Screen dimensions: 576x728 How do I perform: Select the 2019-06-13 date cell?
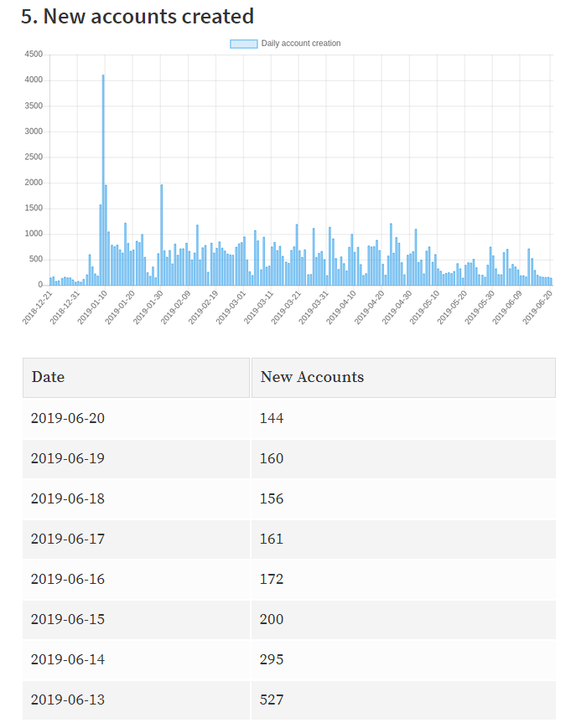(x=68, y=700)
